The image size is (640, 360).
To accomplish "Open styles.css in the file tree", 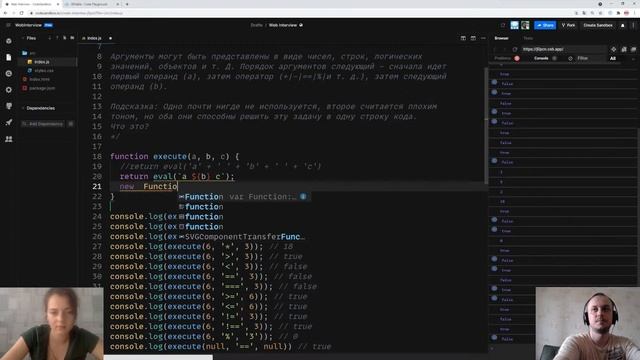I will click(43, 71).
